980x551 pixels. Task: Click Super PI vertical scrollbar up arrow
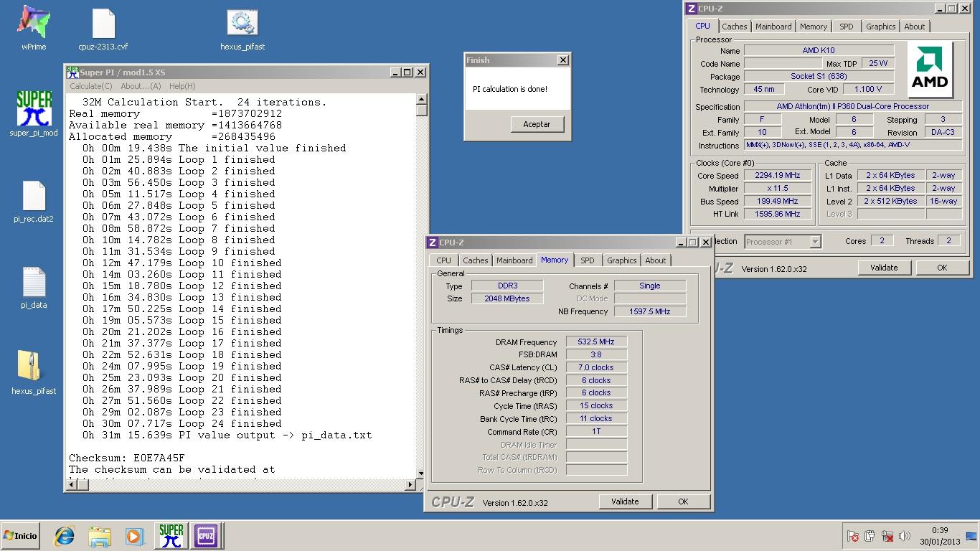(421, 100)
